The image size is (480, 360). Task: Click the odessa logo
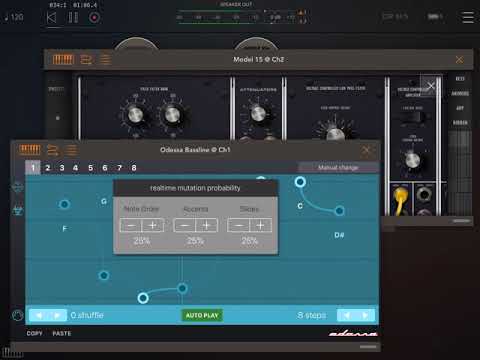(353, 333)
